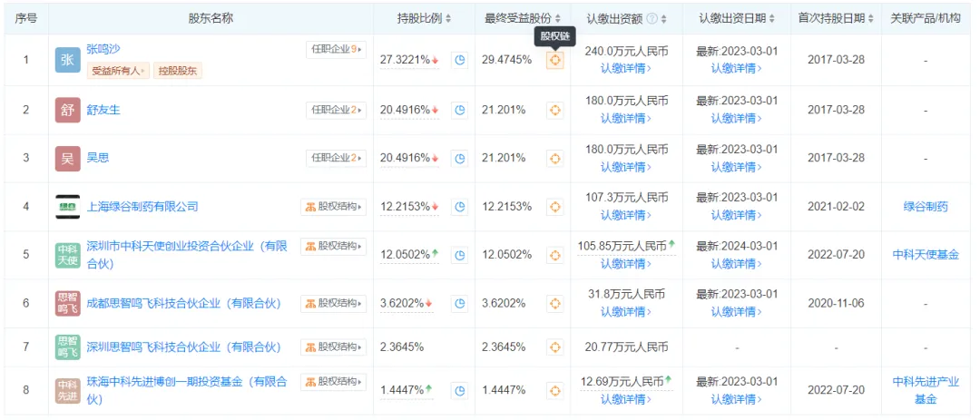Expand 任职企业2 for 吴思
Viewport: 980px width, 420px height.
click(337, 158)
